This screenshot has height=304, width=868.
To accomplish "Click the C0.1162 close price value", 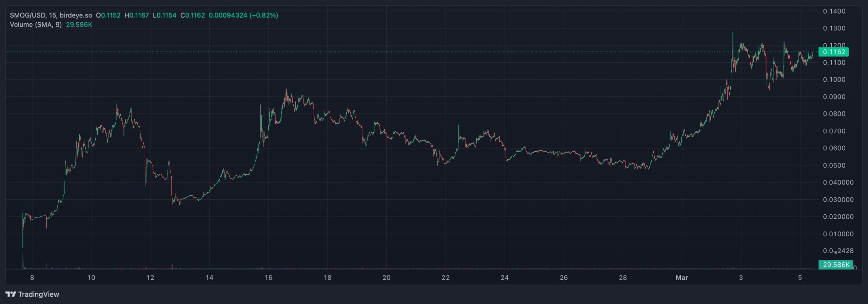I will (x=193, y=15).
